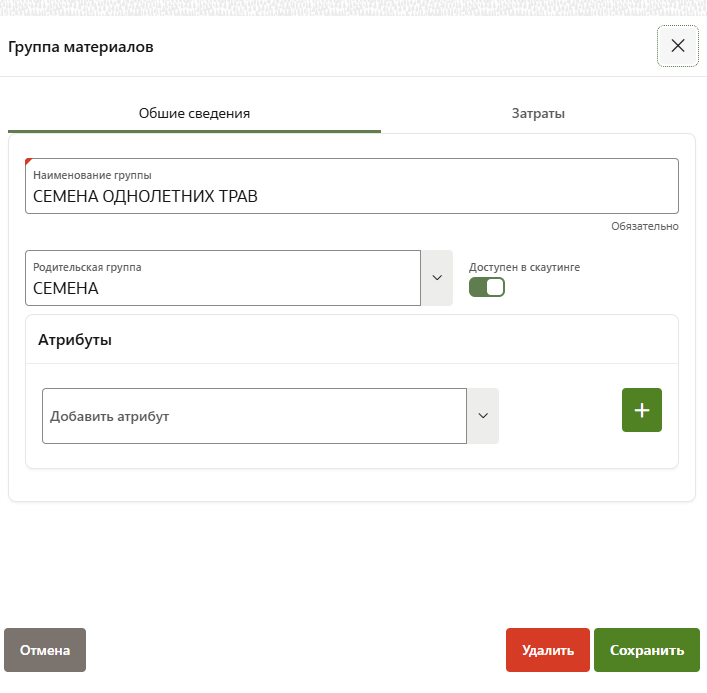Select the Общие сведения tab
707x693 pixels.
coord(194,113)
